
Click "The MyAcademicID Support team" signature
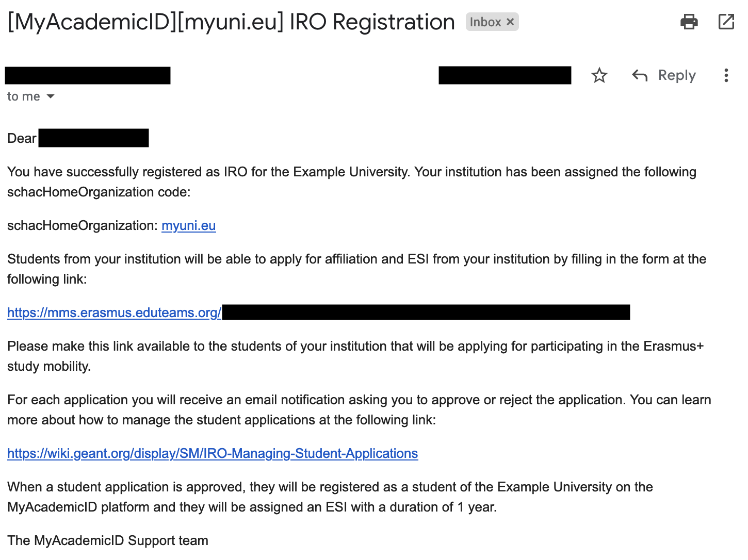point(108,540)
